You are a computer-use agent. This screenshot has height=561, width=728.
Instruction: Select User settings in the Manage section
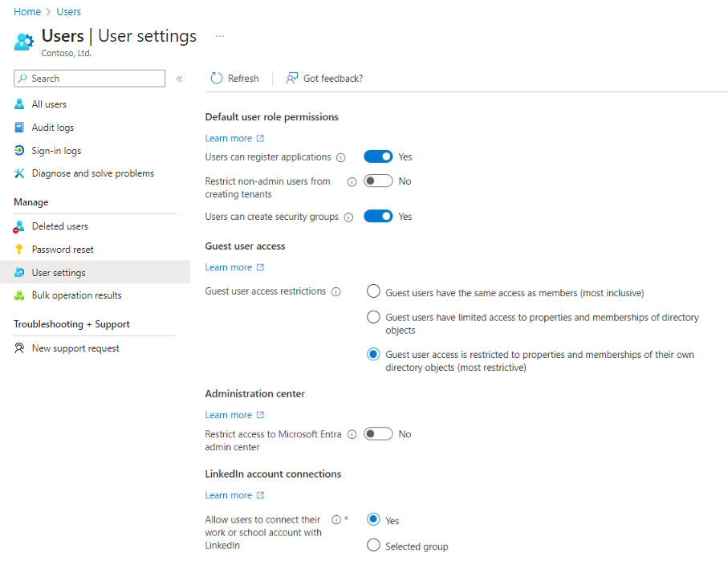(x=58, y=272)
